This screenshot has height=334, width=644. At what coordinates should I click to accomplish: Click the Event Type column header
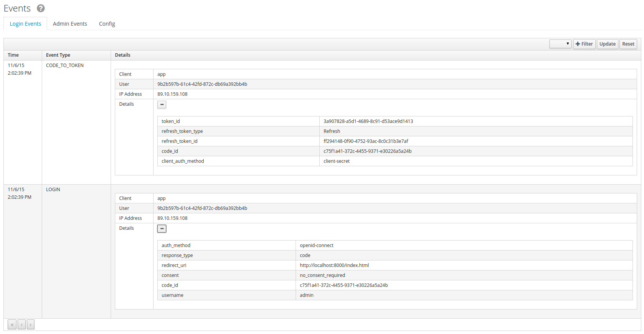click(58, 55)
